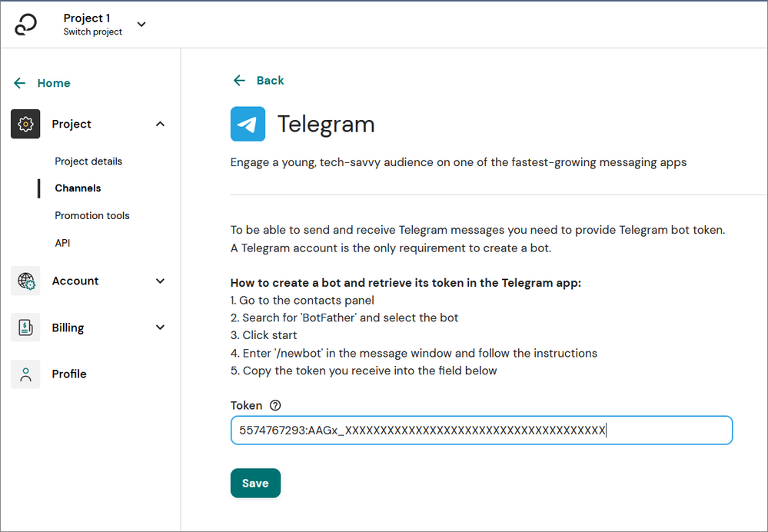The image size is (768, 532).
Task: Save the Telegram bot token
Action: 256,483
